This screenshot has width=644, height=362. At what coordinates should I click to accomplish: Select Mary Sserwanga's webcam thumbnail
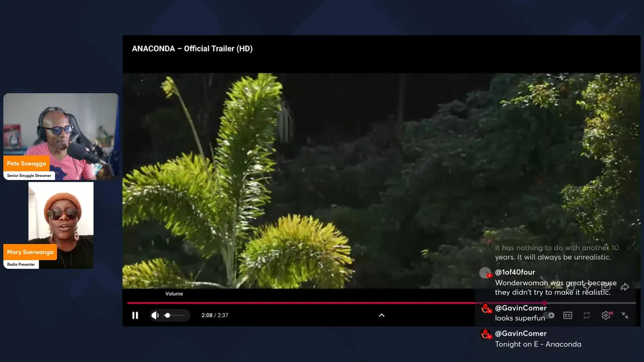[x=61, y=225]
